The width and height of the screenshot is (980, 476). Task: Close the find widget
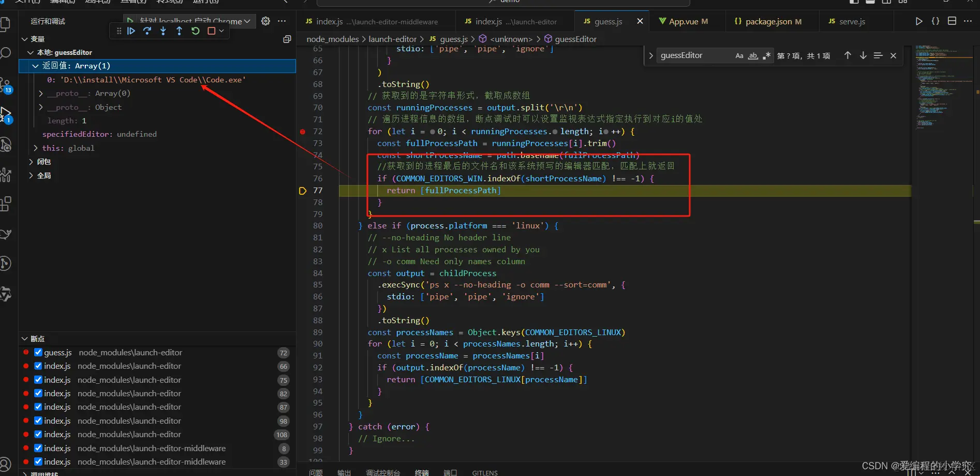[893, 55]
